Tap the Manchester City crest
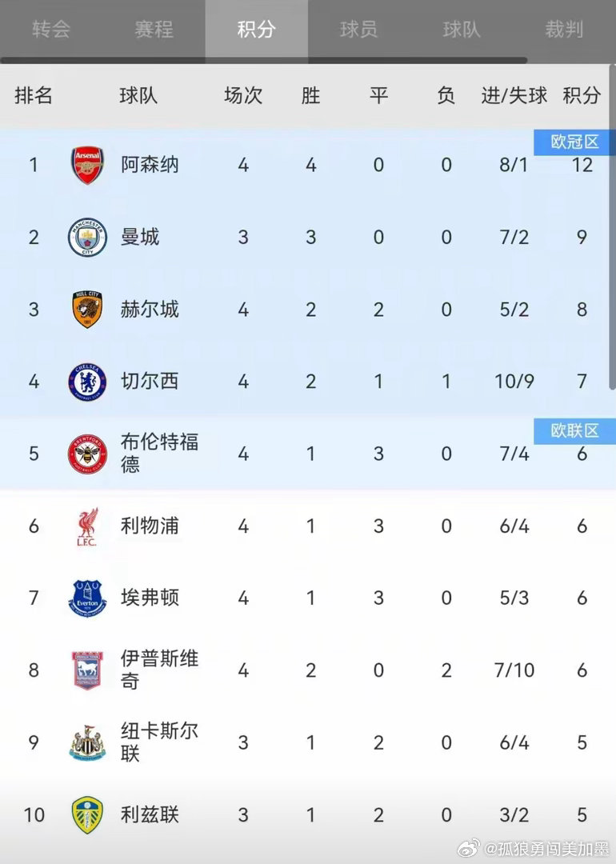Image resolution: width=616 pixels, height=864 pixels. click(87, 237)
